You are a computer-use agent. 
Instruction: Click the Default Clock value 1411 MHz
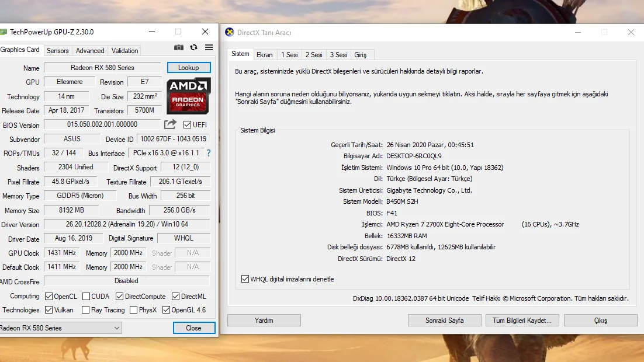[x=61, y=267]
